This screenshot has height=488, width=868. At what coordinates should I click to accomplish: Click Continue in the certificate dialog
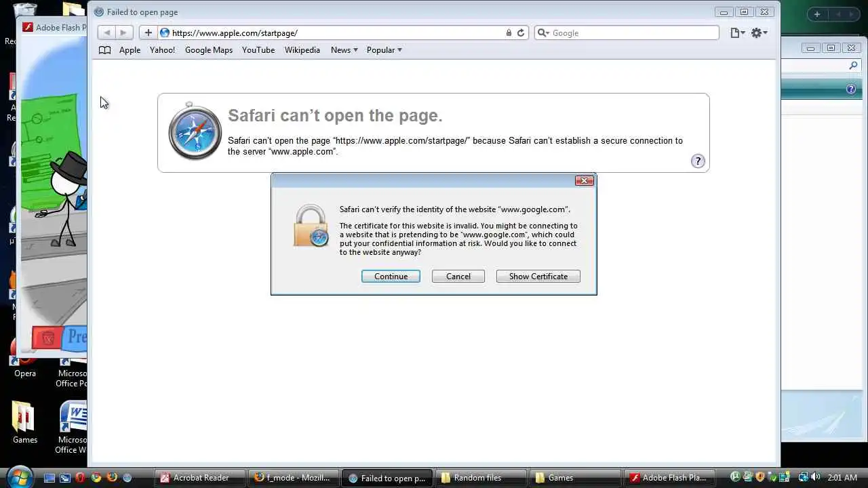pos(391,277)
